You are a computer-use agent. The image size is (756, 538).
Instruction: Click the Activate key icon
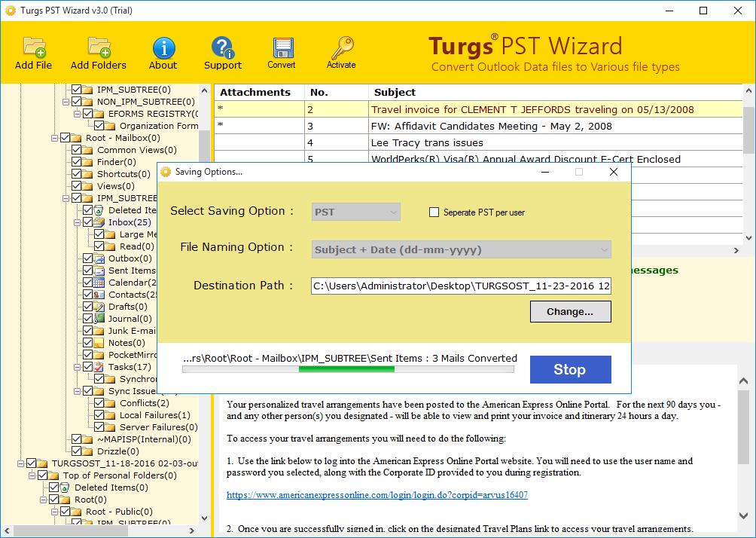tap(342, 47)
